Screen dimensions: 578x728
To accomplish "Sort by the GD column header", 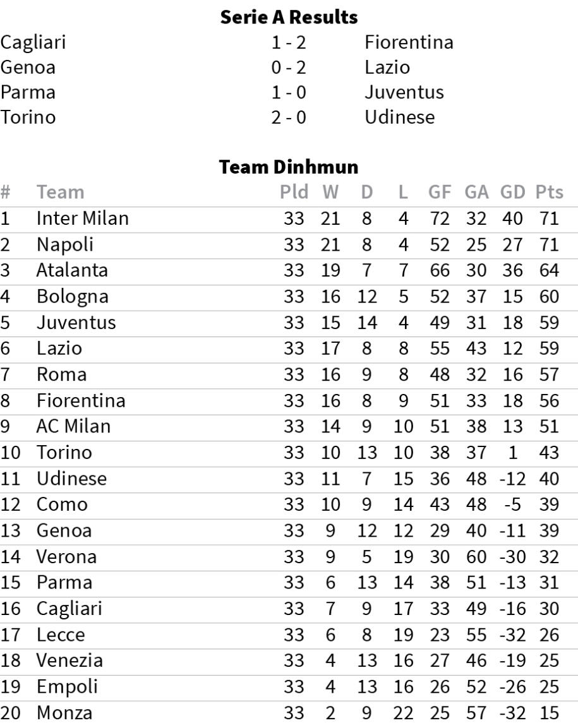I will tap(512, 192).
